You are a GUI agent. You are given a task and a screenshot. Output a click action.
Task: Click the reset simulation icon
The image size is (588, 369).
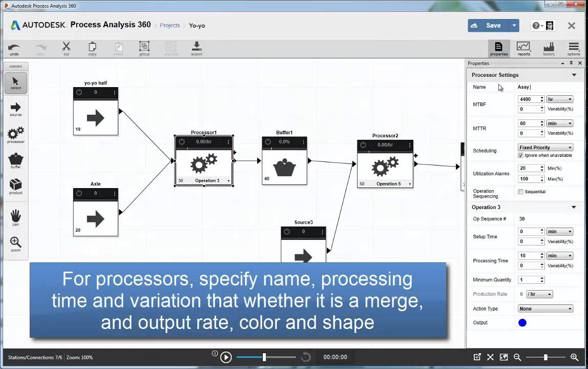[x=306, y=357]
